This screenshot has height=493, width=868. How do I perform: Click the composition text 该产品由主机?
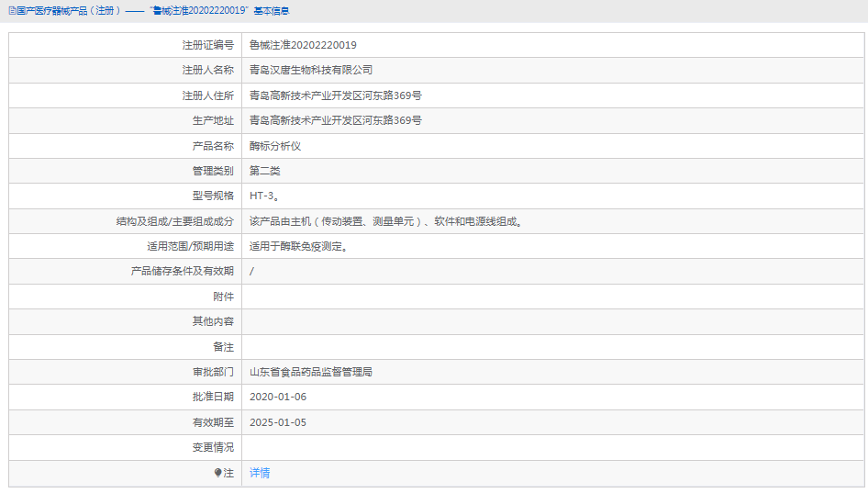click(280, 221)
